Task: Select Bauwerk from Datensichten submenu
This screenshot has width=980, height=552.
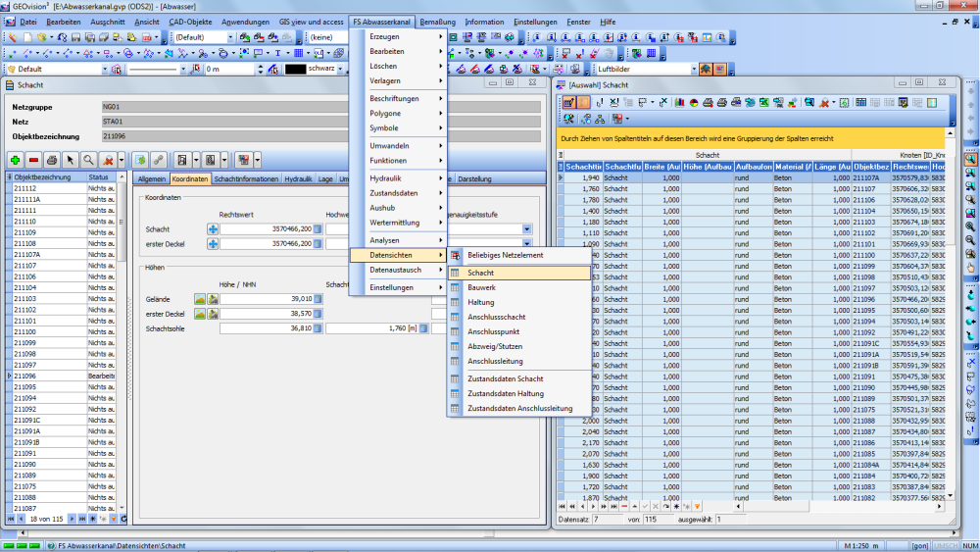Action: coord(518,287)
